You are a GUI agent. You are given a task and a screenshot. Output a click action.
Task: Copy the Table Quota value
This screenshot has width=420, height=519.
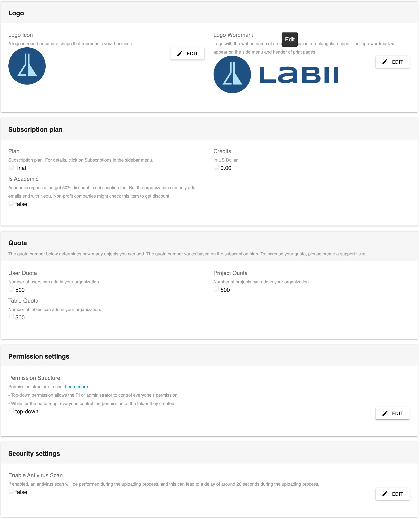coord(11,317)
